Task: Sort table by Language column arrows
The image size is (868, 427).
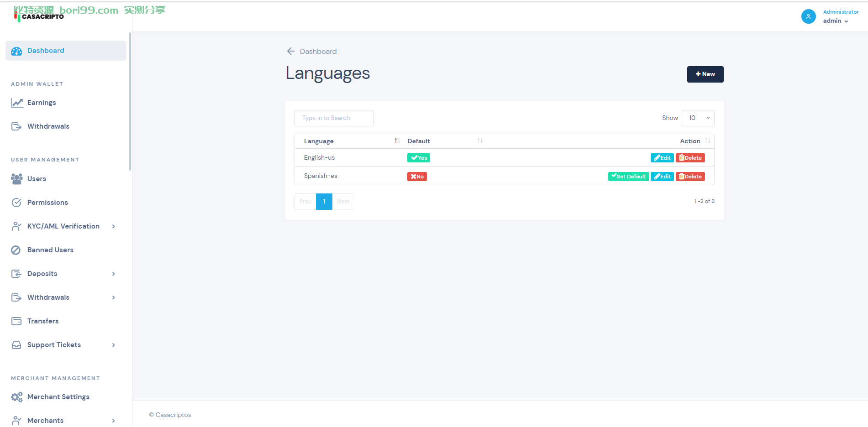Action: point(397,141)
